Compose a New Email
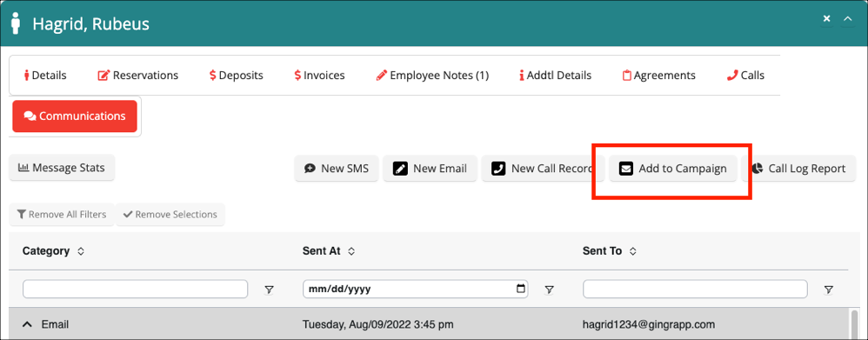The image size is (868, 340). point(430,169)
